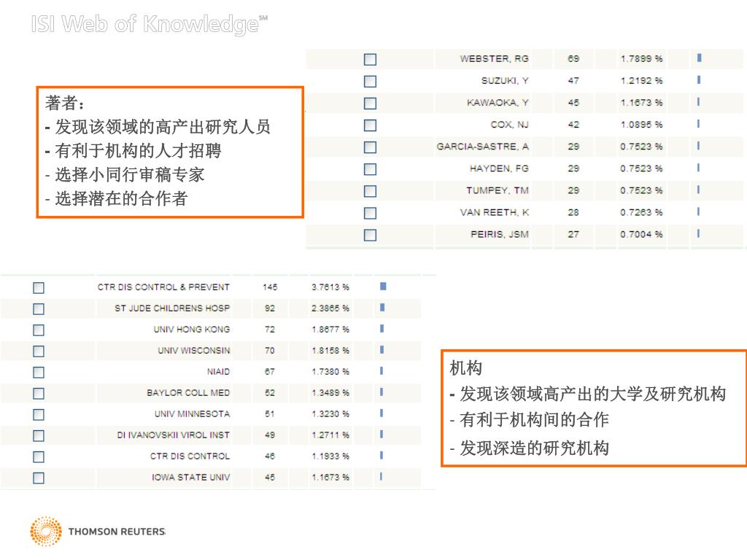Click author name PEIRIS, JSM
This screenshot has height=560, width=747.
click(x=499, y=234)
